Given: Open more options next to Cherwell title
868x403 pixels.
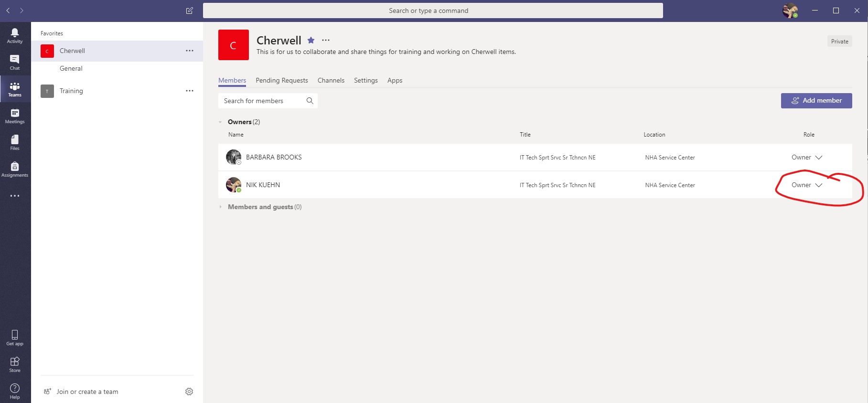Looking at the screenshot, I should point(326,40).
